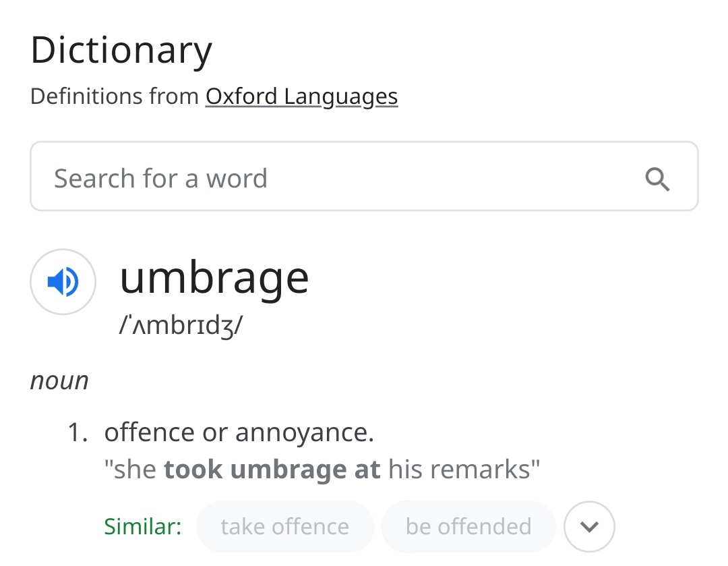The image size is (728, 566).
Task: Click the "noun" part-of-speech label
Action: tap(59, 380)
